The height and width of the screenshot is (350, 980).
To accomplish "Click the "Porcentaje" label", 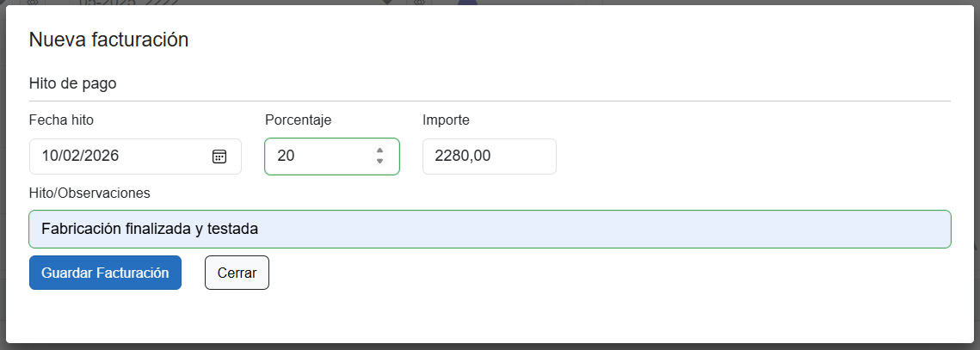I will [298, 120].
